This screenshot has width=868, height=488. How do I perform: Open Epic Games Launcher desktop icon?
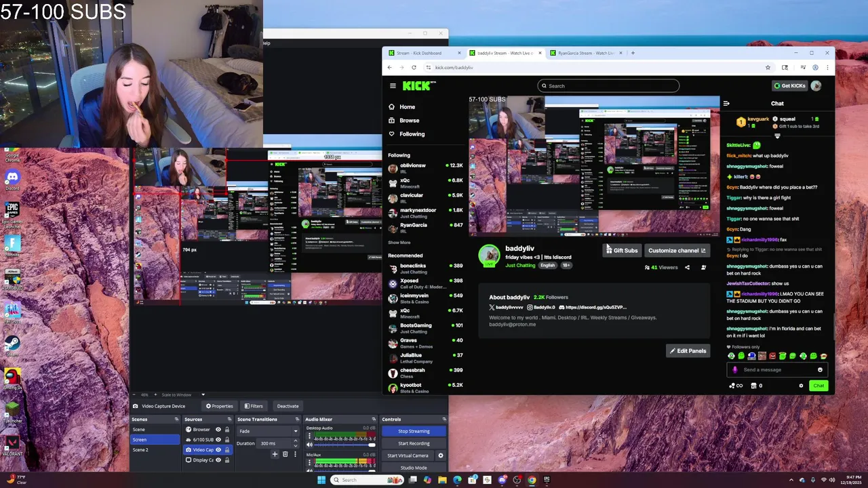(12, 213)
